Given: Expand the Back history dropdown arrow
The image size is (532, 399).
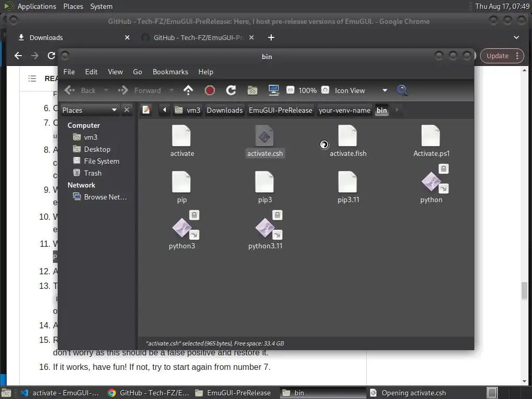Looking at the screenshot, I should coord(106,90).
